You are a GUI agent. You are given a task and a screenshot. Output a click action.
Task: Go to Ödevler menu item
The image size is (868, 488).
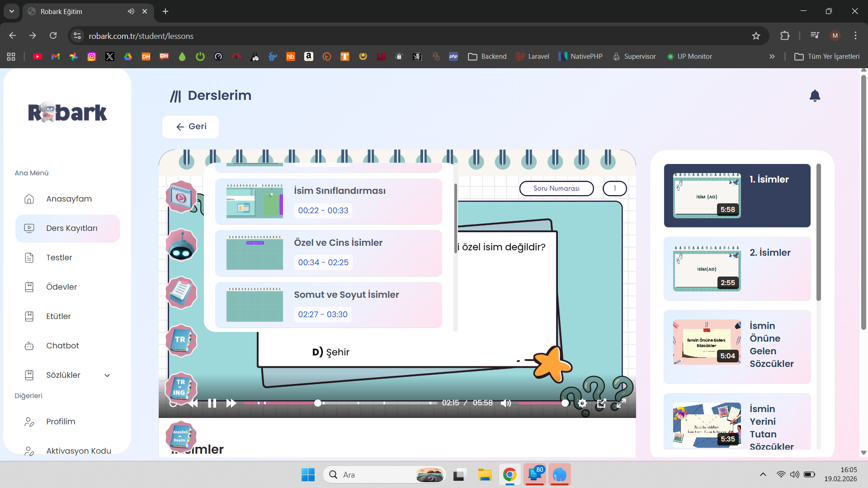(61, 287)
